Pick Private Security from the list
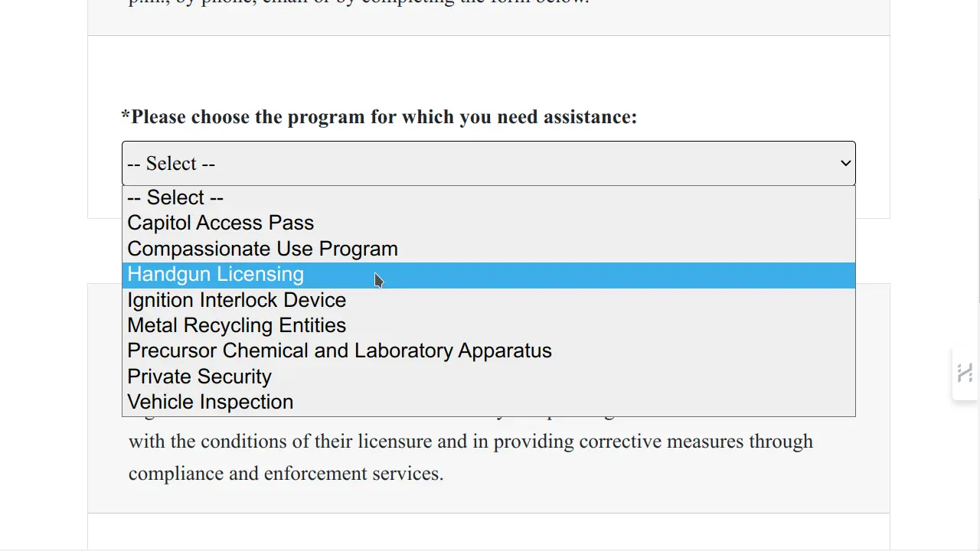The height and width of the screenshot is (551, 980). [x=199, y=377]
